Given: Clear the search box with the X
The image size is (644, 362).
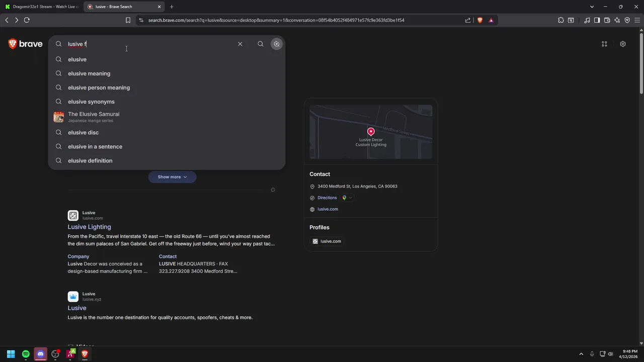Looking at the screenshot, I should pyautogui.click(x=240, y=44).
